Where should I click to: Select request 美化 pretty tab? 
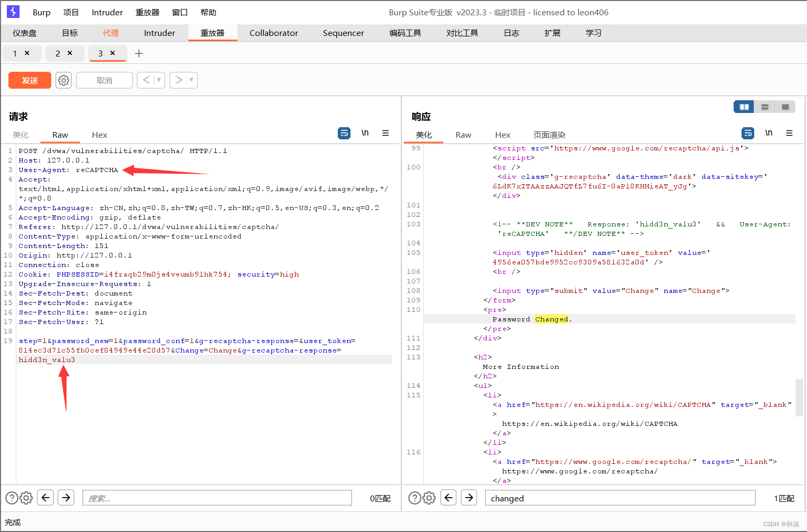pyautogui.click(x=21, y=135)
